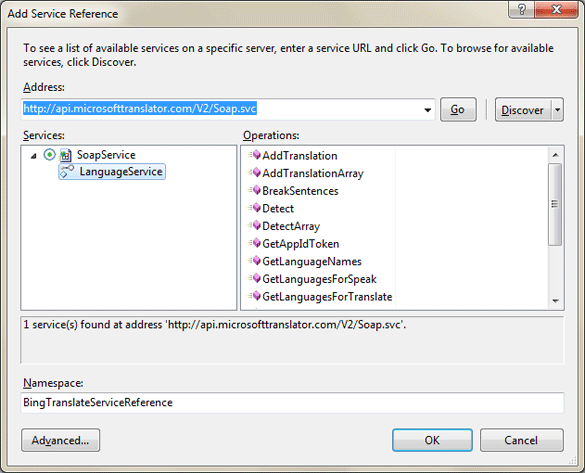
Task: Click the AddTranslation operation icon
Action: [x=255, y=155]
